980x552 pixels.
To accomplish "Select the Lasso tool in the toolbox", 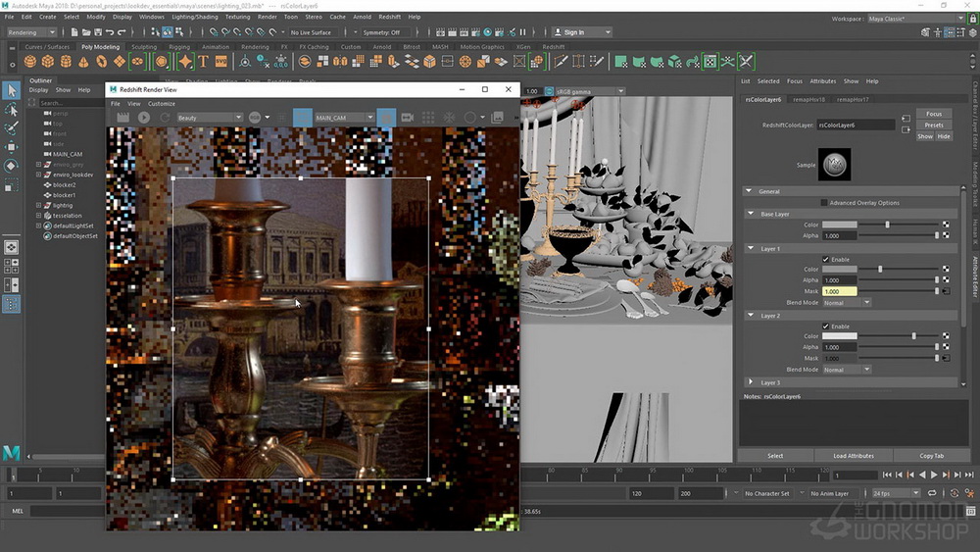I will pyautogui.click(x=11, y=110).
